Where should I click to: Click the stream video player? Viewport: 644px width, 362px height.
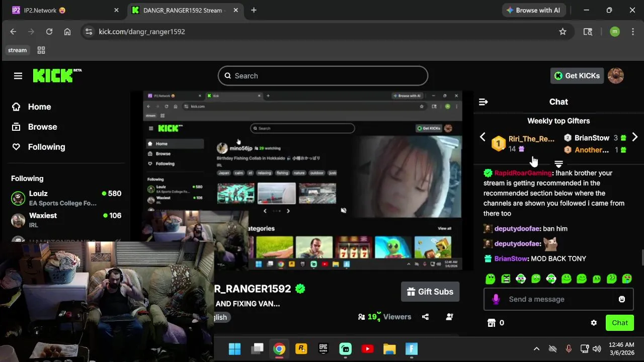click(x=302, y=181)
